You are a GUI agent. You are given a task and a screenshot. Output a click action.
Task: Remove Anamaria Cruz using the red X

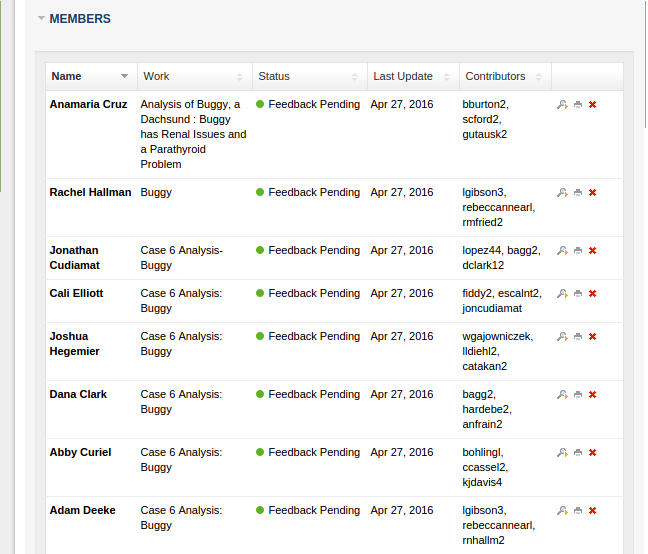(x=593, y=105)
